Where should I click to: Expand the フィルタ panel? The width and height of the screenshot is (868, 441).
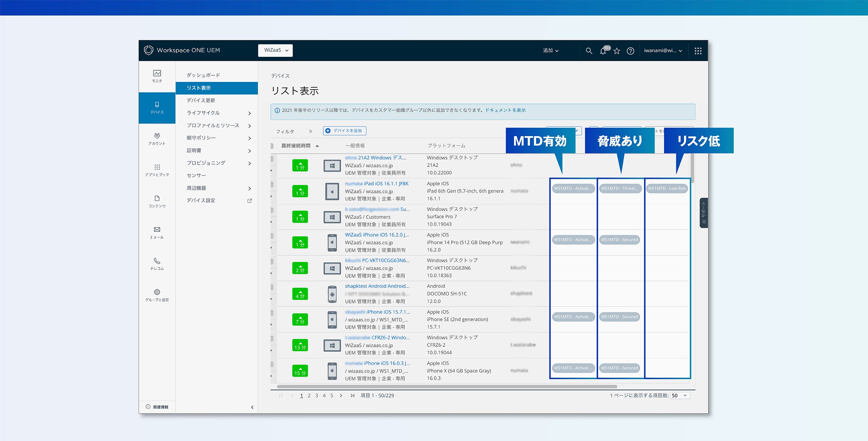[310, 131]
